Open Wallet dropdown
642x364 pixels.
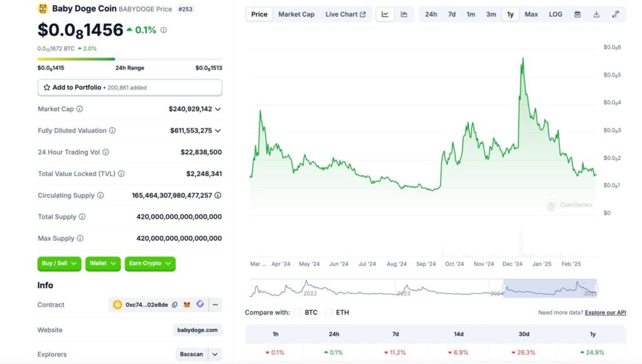click(x=103, y=263)
